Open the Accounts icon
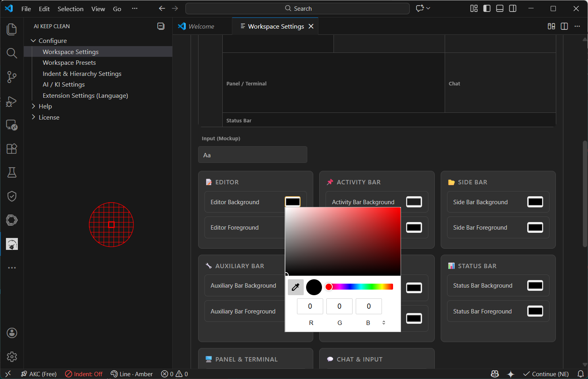Image resolution: width=588 pixels, height=379 pixels. pyautogui.click(x=12, y=333)
